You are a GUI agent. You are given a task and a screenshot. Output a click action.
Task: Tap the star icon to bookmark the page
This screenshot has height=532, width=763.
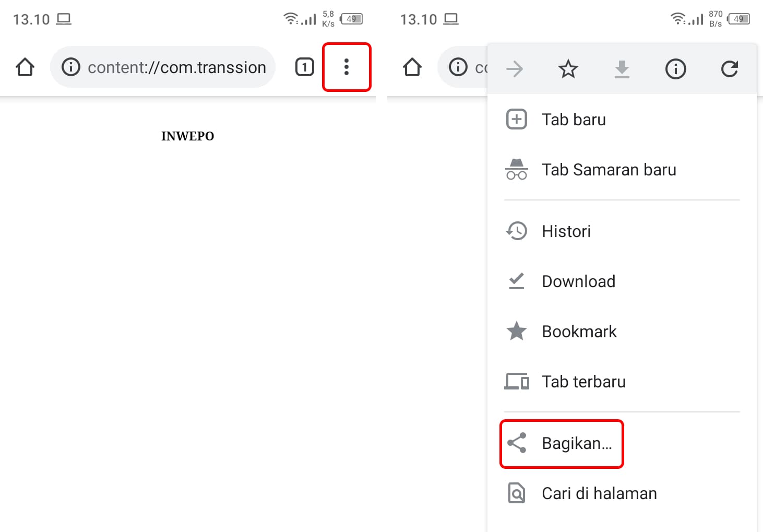(x=568, y=68)
